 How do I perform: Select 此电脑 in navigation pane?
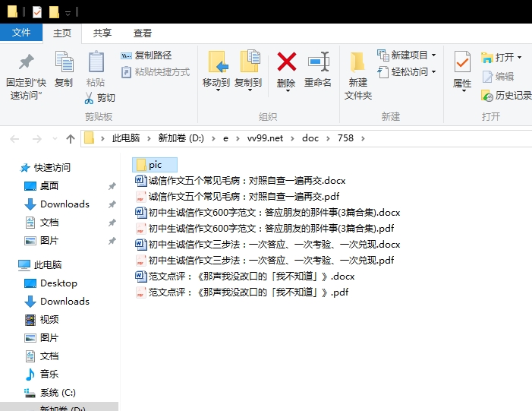click(x=40, y=265)
